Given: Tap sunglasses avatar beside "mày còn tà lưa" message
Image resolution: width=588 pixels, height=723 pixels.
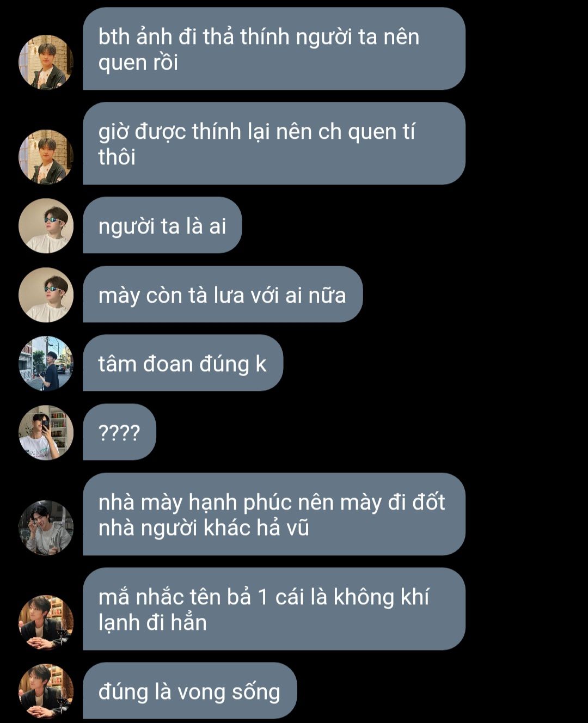Looking at the screenshot, I should 46,295.
